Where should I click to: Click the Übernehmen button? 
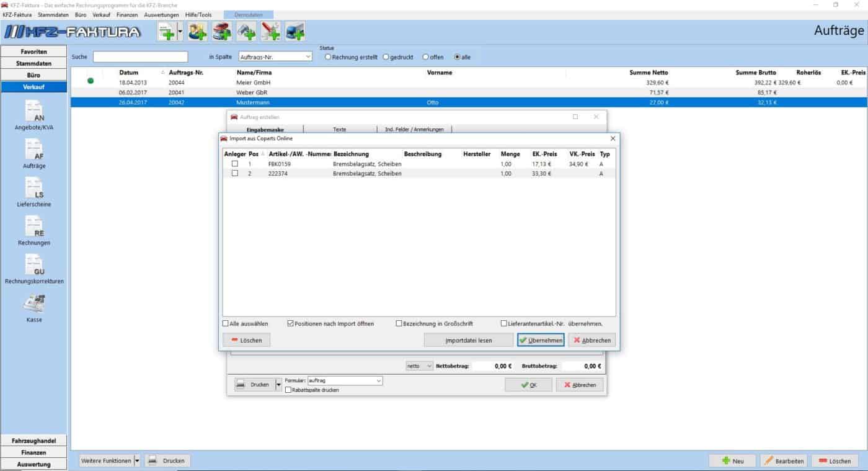[541, 340]
